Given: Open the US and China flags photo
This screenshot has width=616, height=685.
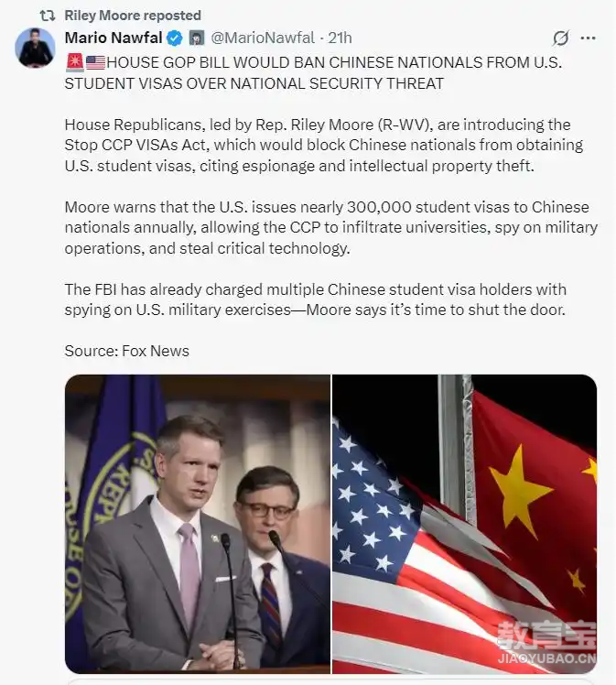Looking at the screenshot, I should pos(464,524).
